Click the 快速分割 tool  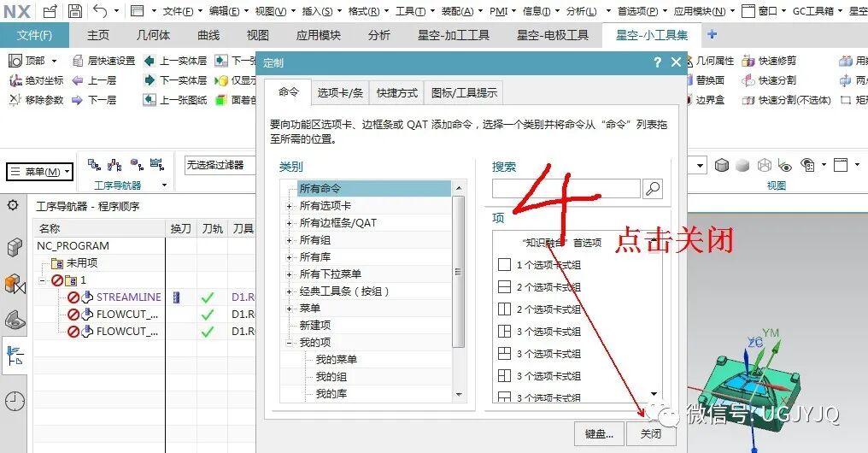pos(770,80)
